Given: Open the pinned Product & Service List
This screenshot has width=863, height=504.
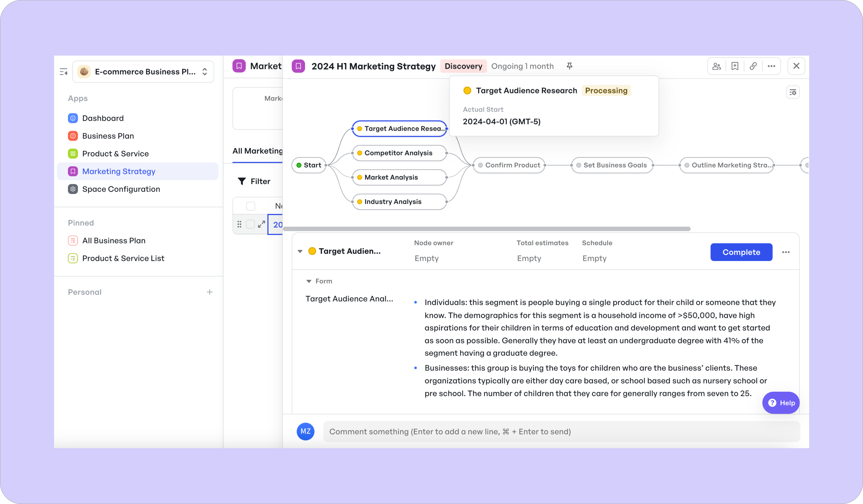Looking at the screenshot, I should pyautogui.click(x=123, y=258).
